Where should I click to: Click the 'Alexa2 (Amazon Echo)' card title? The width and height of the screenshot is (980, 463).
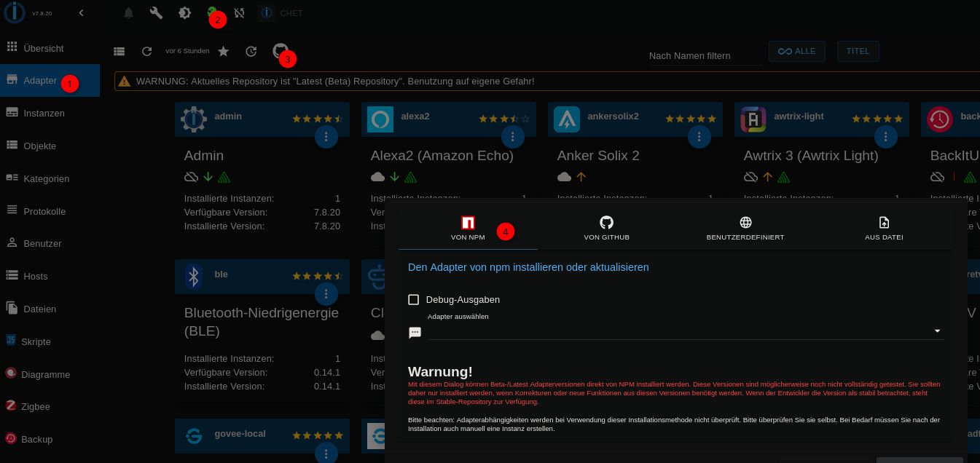click(442, 156)
